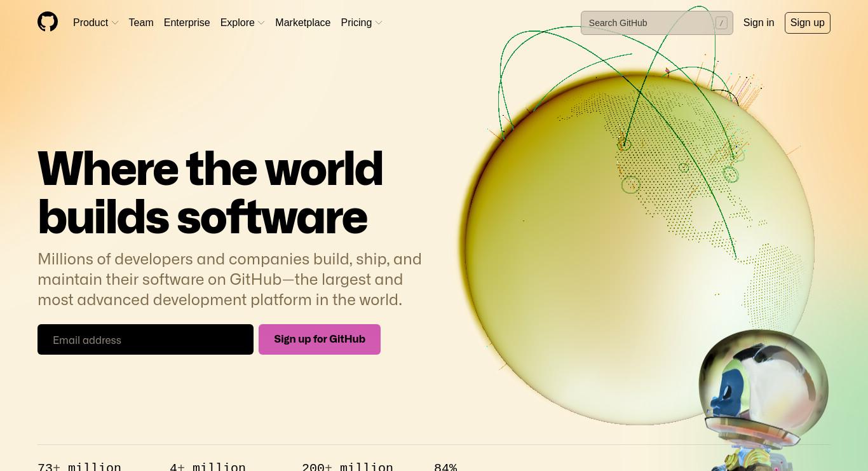This screenshot has height=471, width=868.
Task: Go to the Enterprise page
Action: coord(187,23)
